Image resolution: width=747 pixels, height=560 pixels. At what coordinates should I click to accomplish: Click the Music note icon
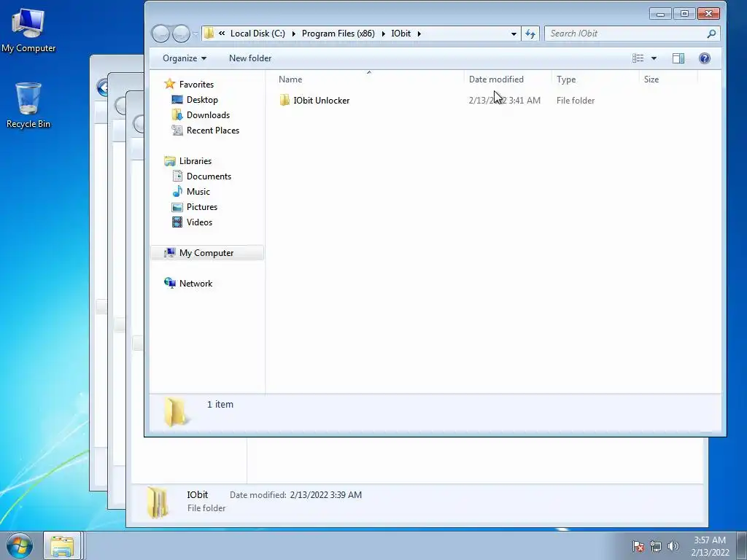click(x=177, y=192)
